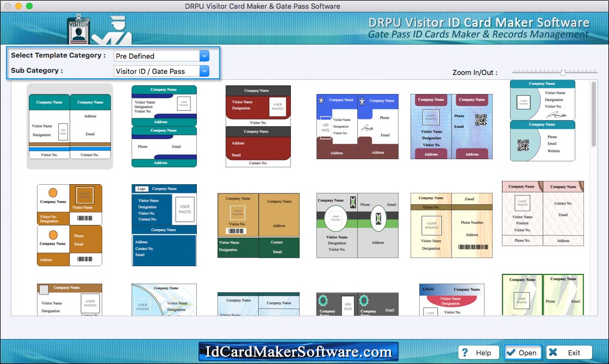609x364 pixels.
Task: Open the Sub Category dropdown
Action: [x=204, y=71]
